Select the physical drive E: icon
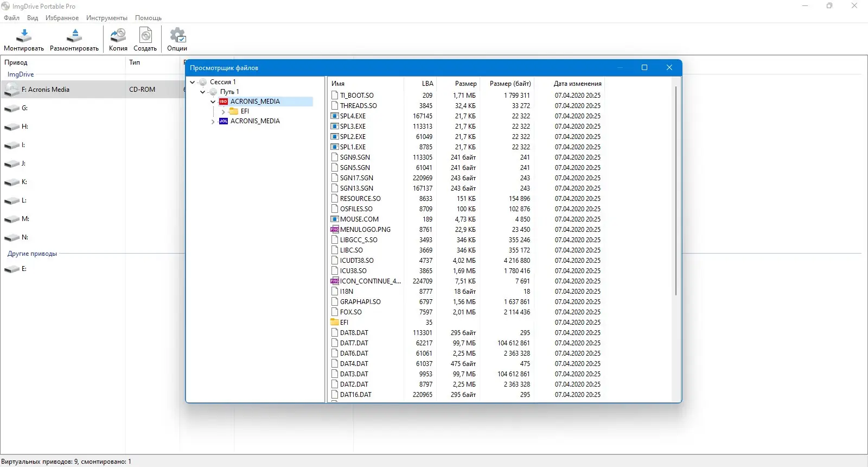868x467 pixels. click(x=11, y=269)
